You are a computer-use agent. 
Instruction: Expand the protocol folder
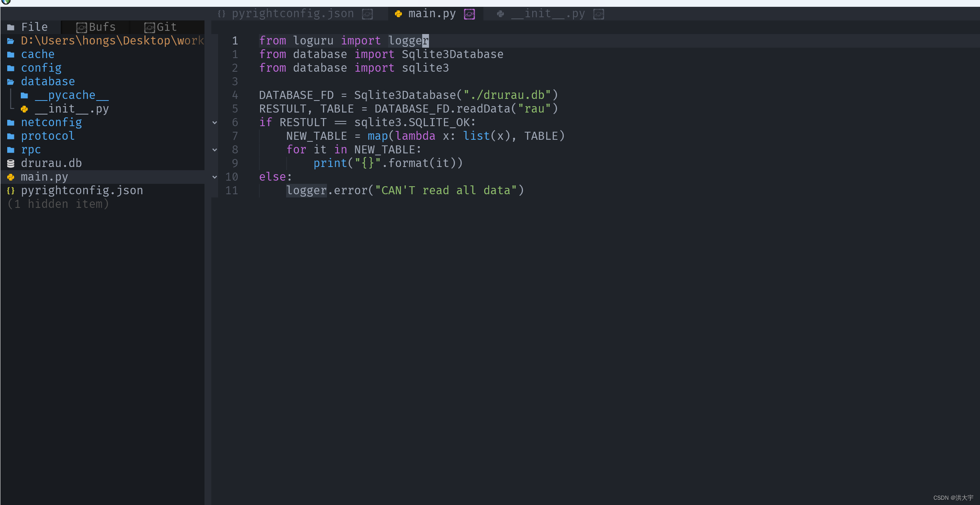point(102,136)
